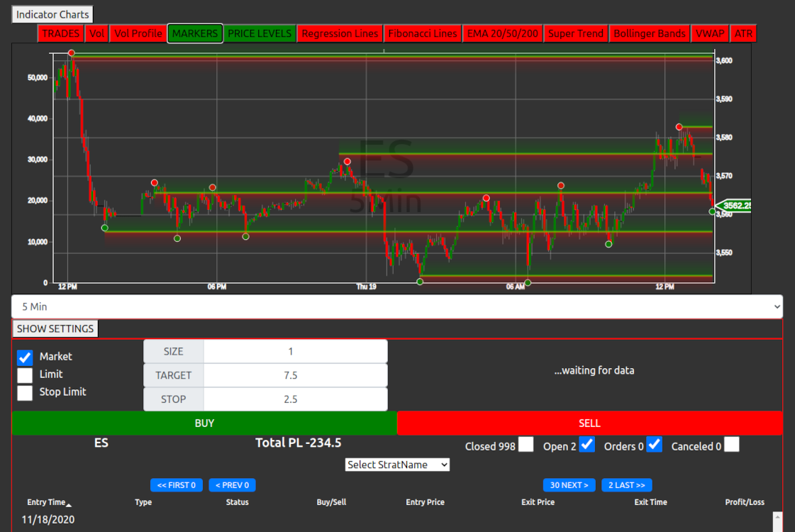The width and height of the screenshot is (795, 532).
Task: Enable the ATR indicator
Action: point(743,33)
